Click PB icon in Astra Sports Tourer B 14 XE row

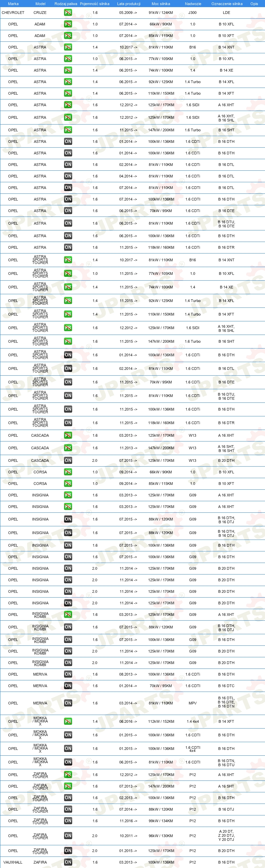[68, 287]
